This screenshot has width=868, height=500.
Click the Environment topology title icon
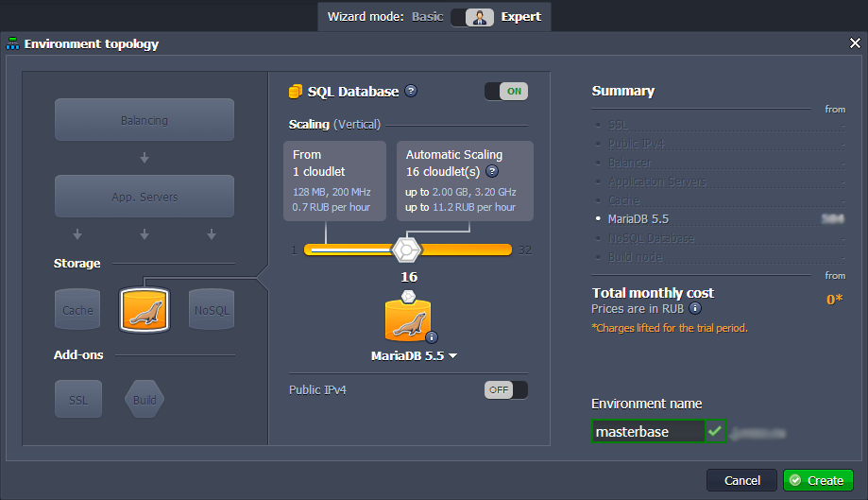tap(12, 43)
